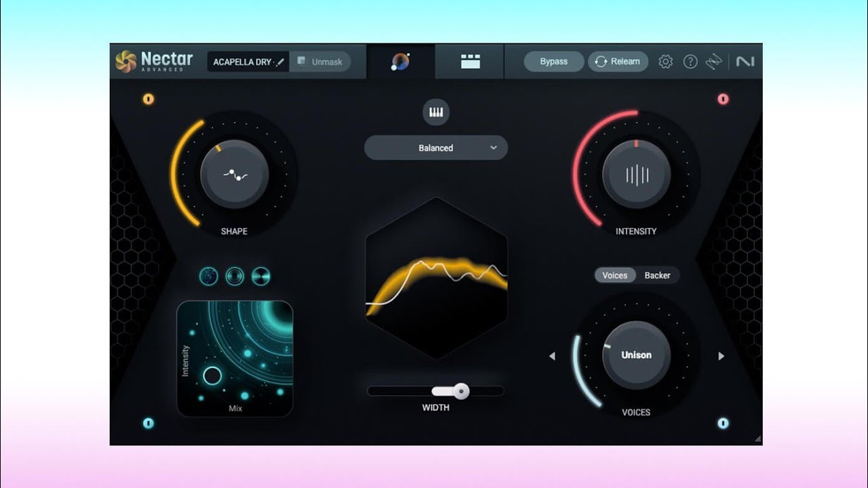Open the Balanced dropdown
Screen dimensions: 868x488
(x=436, y=148)
